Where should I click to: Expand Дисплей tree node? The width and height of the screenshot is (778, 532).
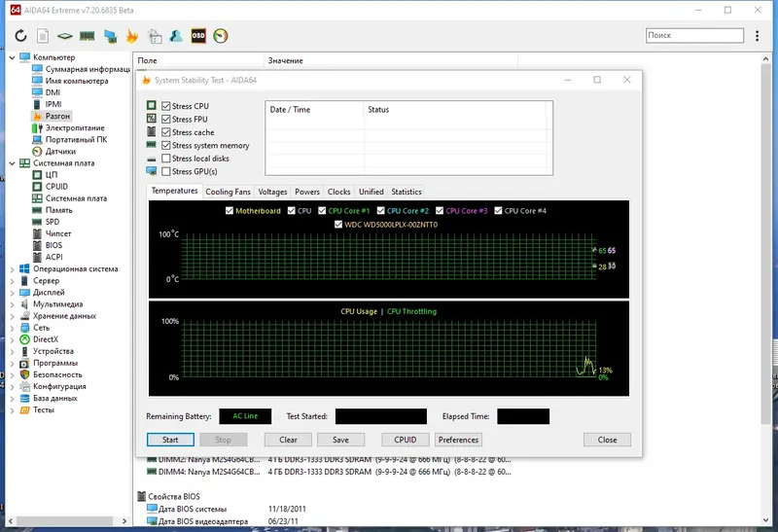coord(12,293)
